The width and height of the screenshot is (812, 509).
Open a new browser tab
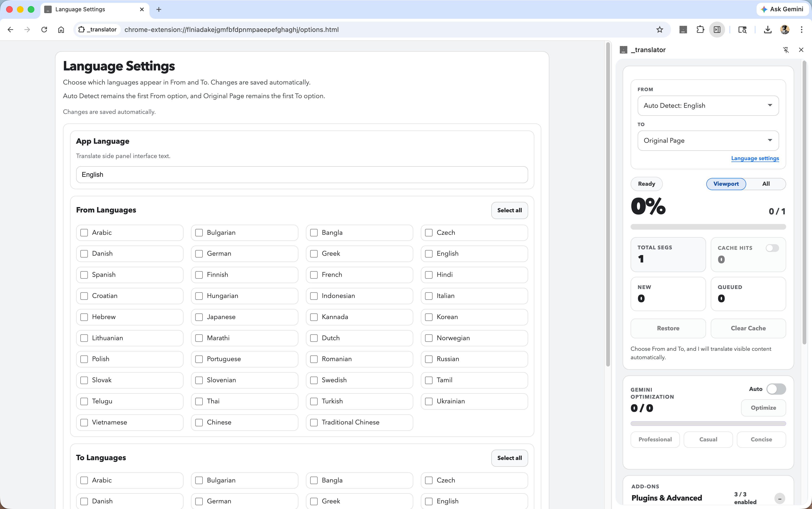(159, 9)
